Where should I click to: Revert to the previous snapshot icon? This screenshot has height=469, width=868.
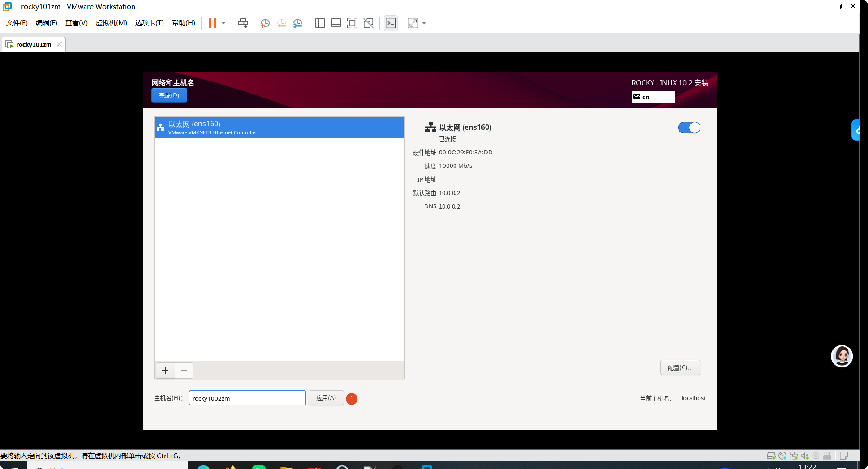point(281,23)
